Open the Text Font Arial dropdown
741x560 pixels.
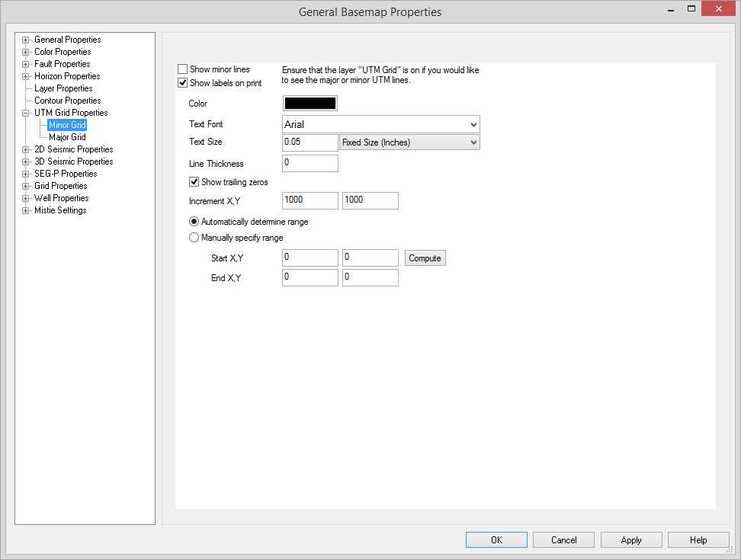click(380, 124)
